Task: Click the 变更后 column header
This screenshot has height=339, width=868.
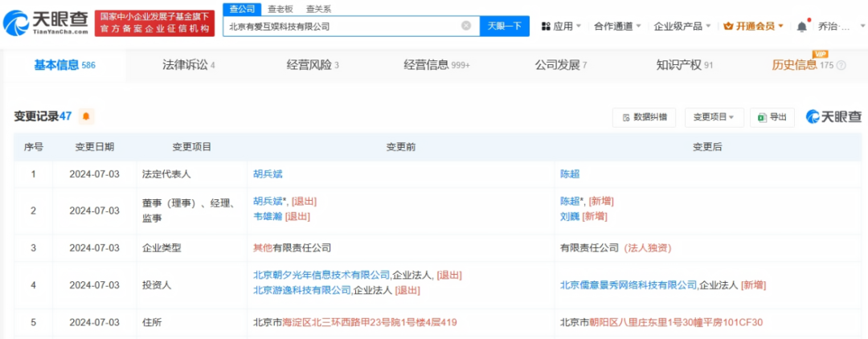Action: coord(707,147)
